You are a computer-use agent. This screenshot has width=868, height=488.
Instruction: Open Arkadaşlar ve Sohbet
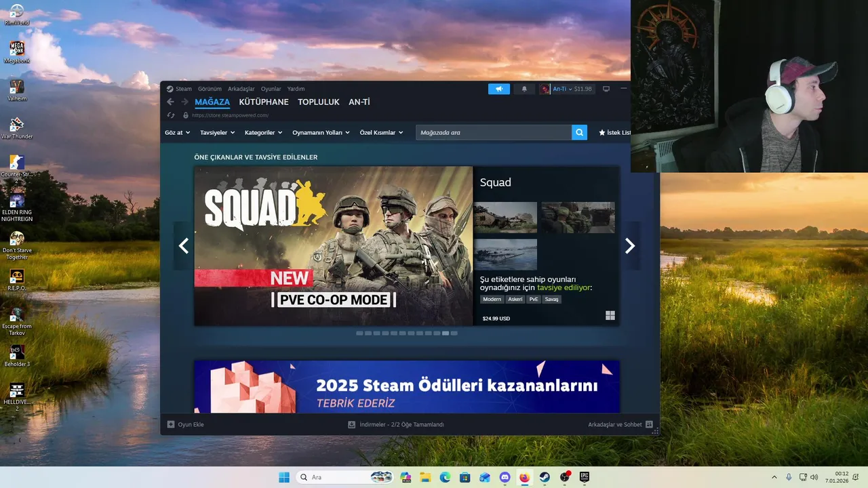pos(620,424)
